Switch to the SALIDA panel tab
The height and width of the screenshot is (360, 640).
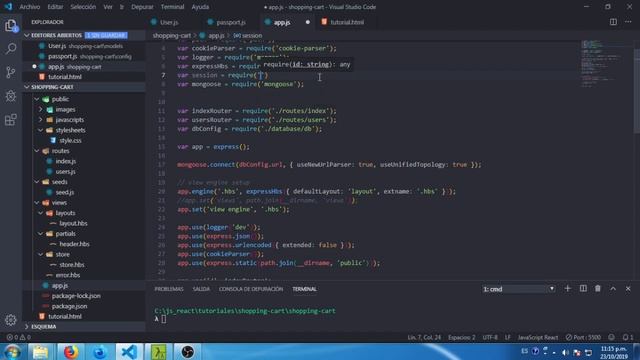(201, 289)
